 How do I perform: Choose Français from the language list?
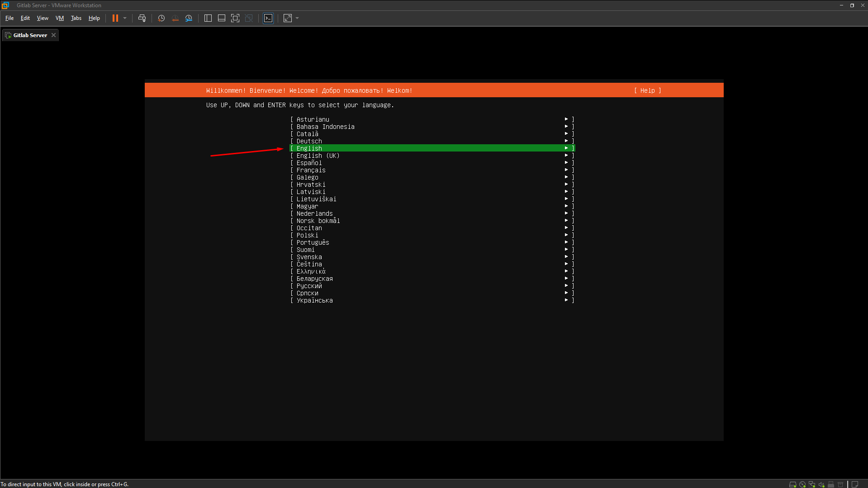pos(311,170)
